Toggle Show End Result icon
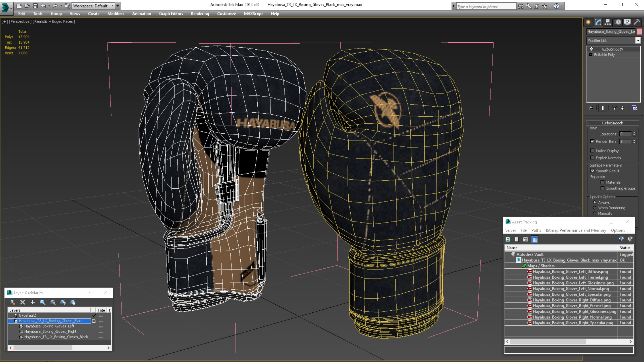Viewport: 644px width, 362px height. 603,108
